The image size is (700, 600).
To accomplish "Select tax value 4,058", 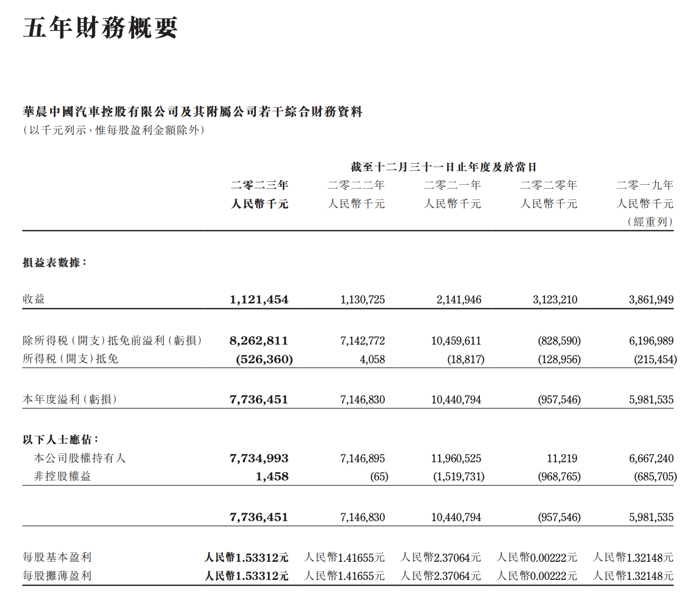I will [373, 359].
